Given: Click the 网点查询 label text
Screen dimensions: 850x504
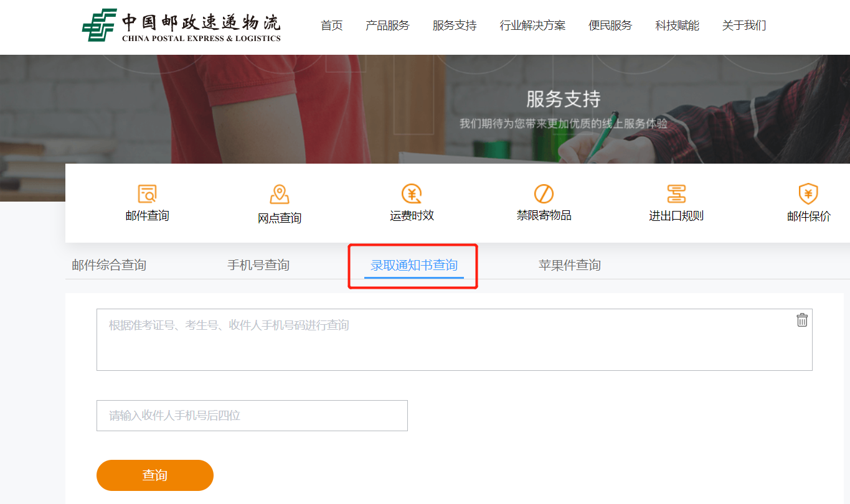Looking at the screenshot, I should [280, 218].
